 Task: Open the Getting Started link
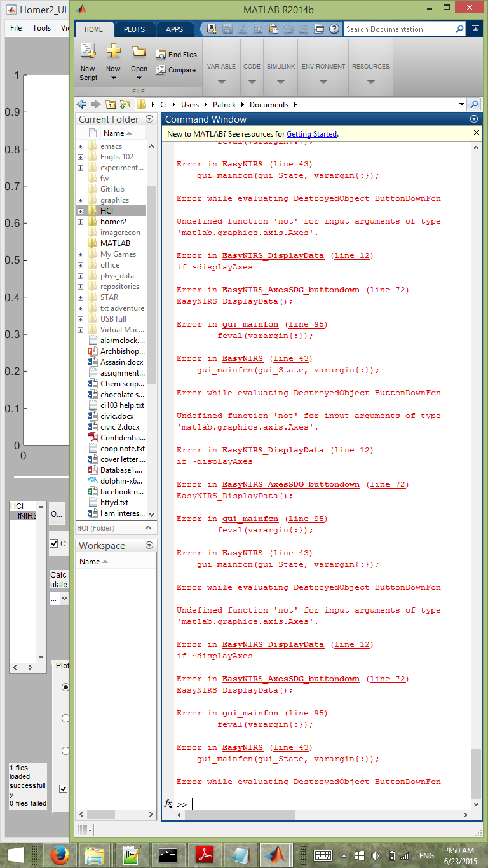(311, 134)
